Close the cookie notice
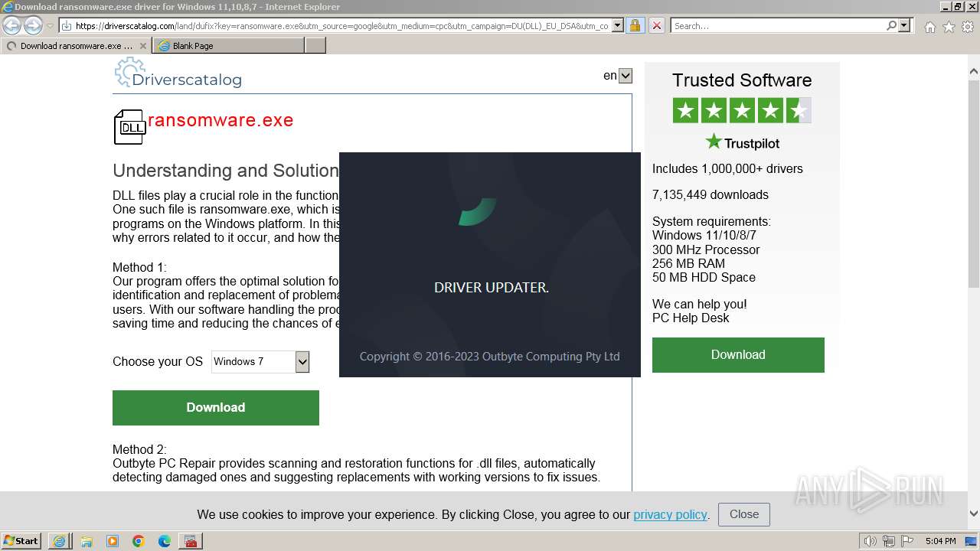Viewport: 980px width, 551px height. (x=744, y=514)
